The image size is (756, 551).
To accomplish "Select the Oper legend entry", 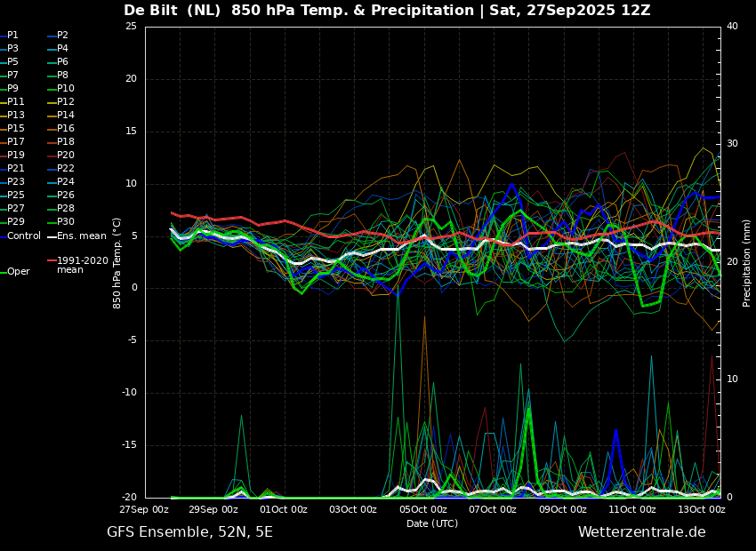I will click(x=15, y=272).
